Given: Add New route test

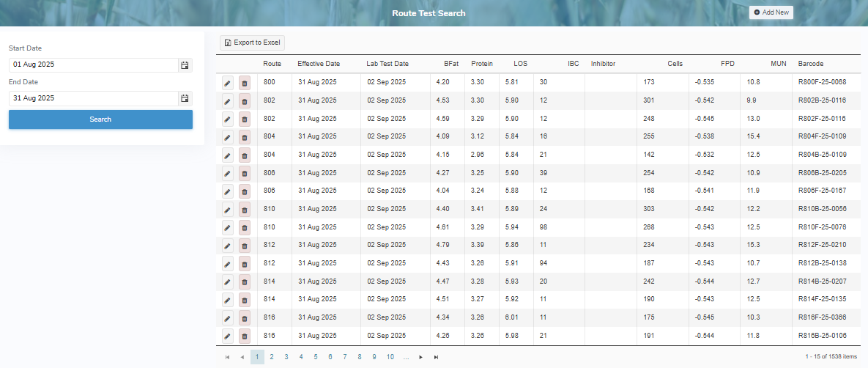Looking at the screenshot, I should (x=771, y=12).
